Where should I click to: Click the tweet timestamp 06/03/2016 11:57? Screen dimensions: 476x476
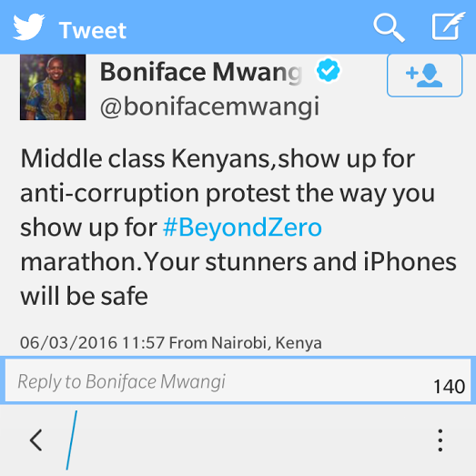(92, 343)
